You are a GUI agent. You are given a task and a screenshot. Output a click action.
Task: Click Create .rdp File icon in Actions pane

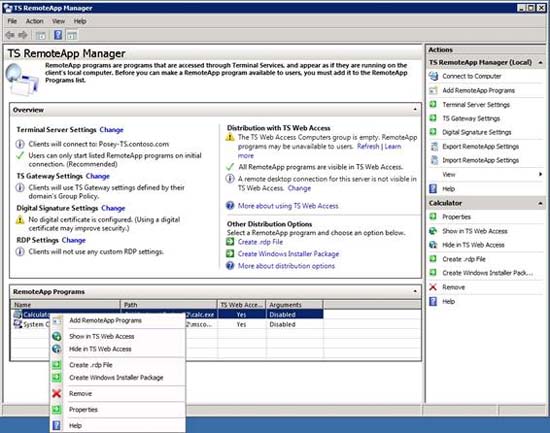(x=434, y=259)
